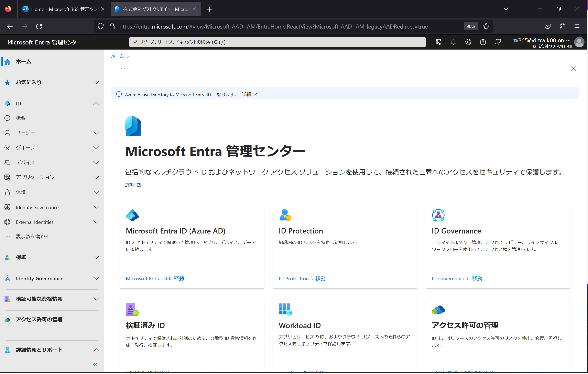This screenshot has width=588, height=374.
Task: Open 詳細 link in the Azure AD banner
Action: tap(246, 95)
